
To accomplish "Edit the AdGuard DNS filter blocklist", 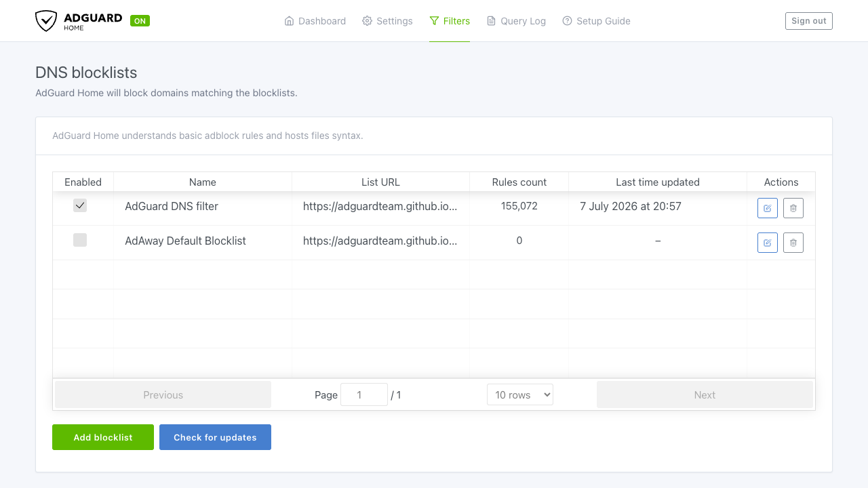I will 768,208.
